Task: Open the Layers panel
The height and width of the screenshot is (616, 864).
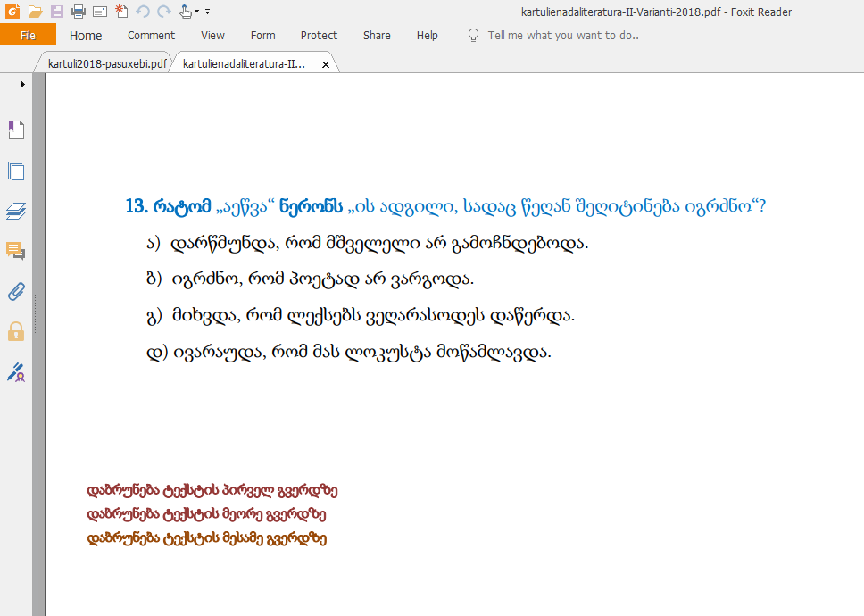Action: (x=16, y=211)
